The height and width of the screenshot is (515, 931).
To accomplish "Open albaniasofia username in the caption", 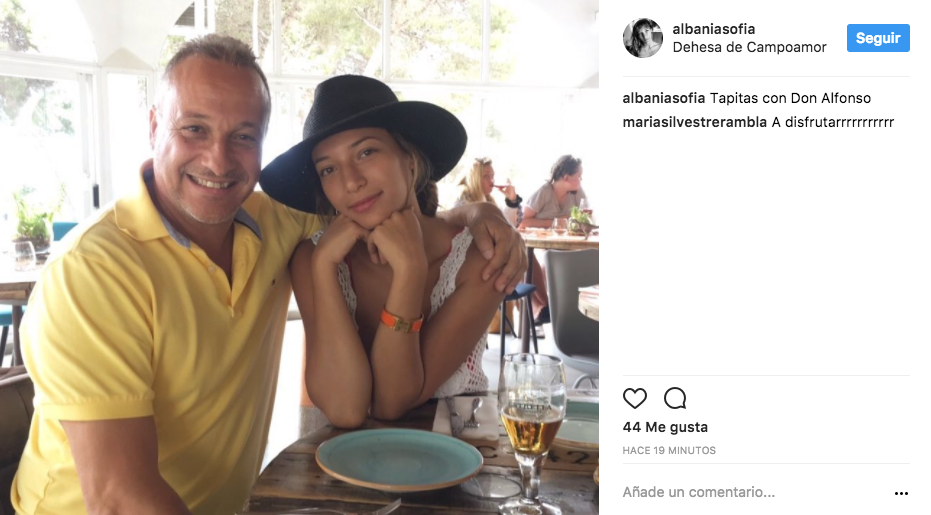I will (x=664, y=98).
